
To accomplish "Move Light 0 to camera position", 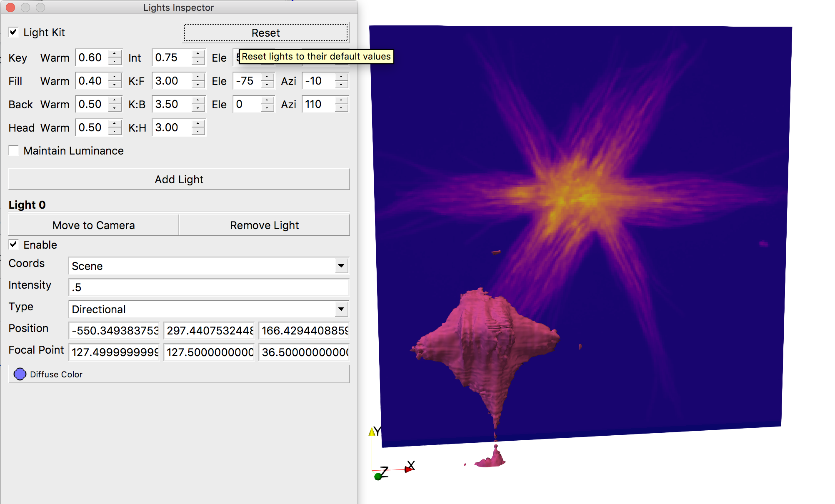I will pos(93,225).
